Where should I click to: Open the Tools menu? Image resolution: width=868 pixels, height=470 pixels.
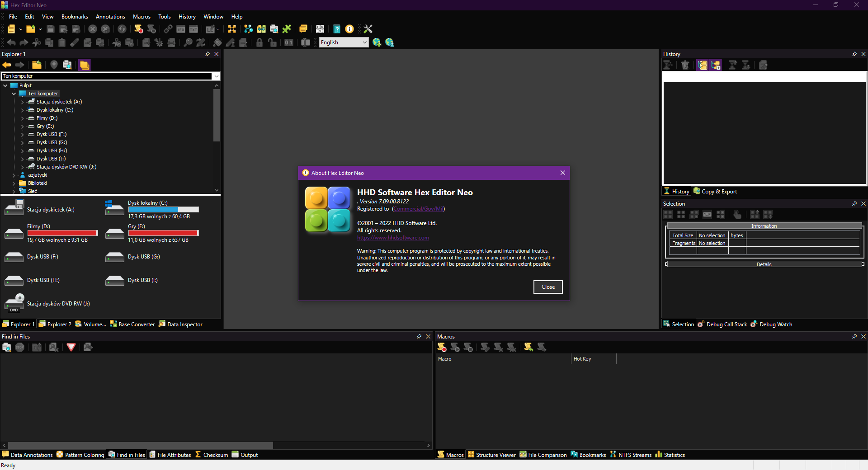coord(165,17)
